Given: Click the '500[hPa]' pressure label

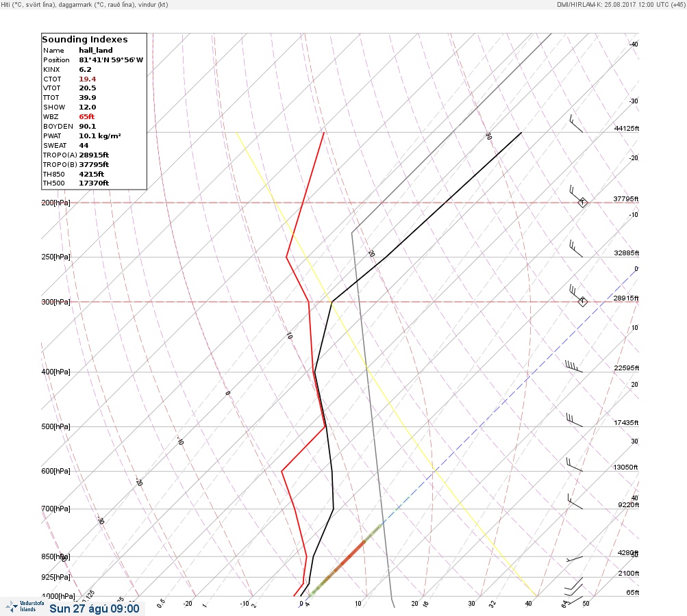Looking at the screenshot, I should tap(55, 426).
